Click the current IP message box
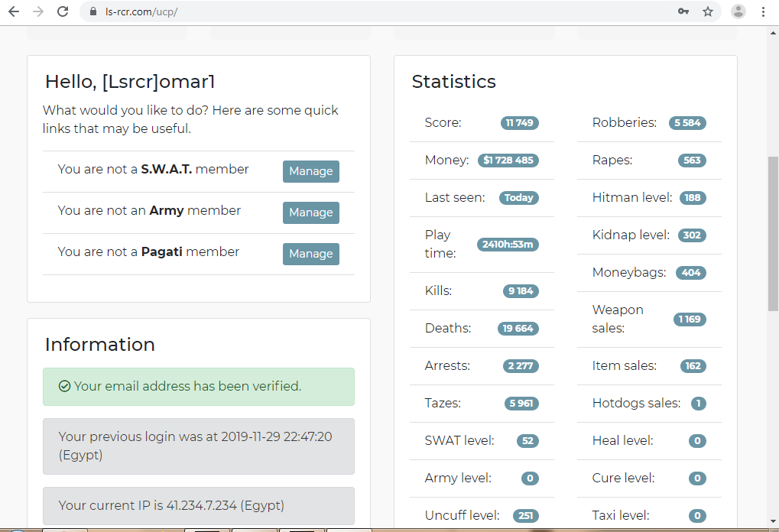The width and height of the screenshot is (779, 532). [199, 506]
